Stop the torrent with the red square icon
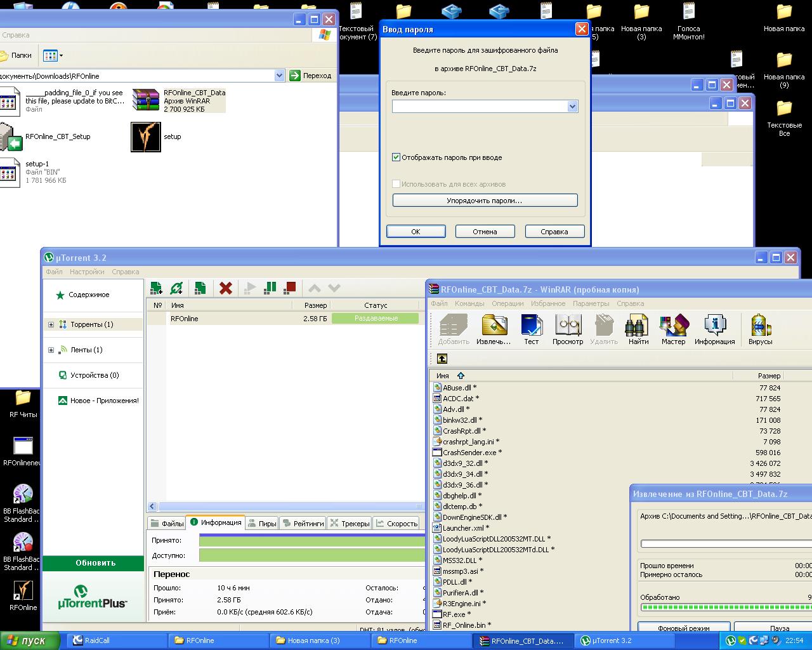This screenshot has height=650, width=812. (x=290, y=288)
